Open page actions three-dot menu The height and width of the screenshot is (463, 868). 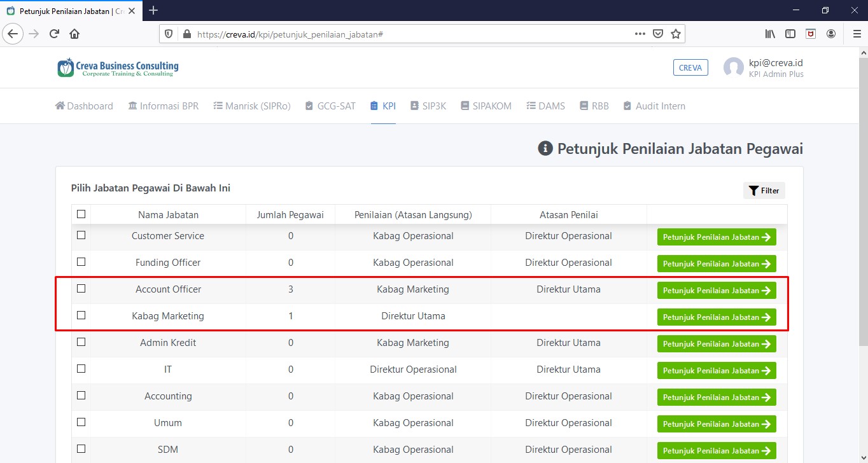pyautogui.click(x=640, y=34)
